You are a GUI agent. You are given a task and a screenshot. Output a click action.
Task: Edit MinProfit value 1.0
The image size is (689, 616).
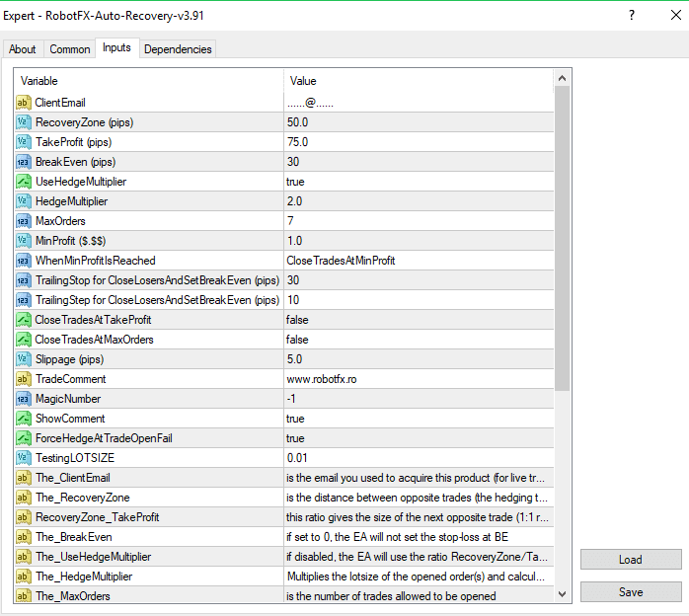pos(419,241)
